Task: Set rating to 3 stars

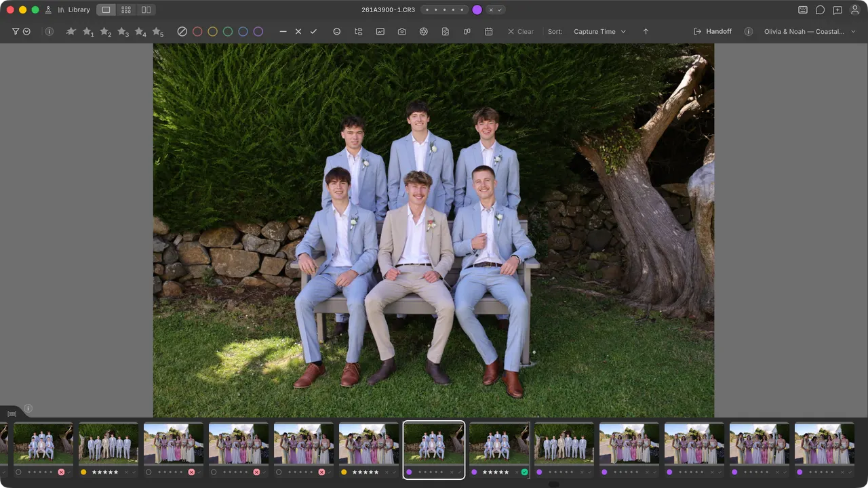Action: click(123, 32)
